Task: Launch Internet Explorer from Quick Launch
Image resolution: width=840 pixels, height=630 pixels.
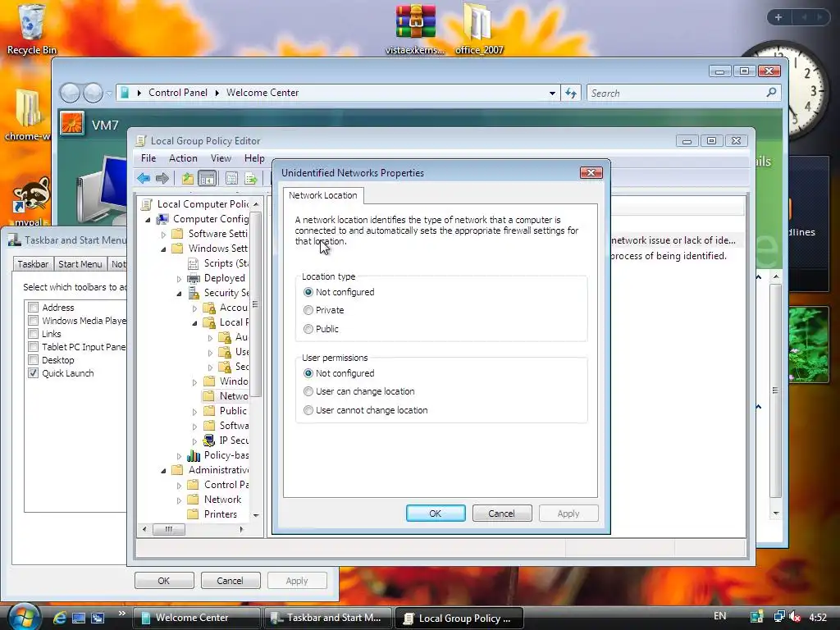Action: click(x=59, y=618)
